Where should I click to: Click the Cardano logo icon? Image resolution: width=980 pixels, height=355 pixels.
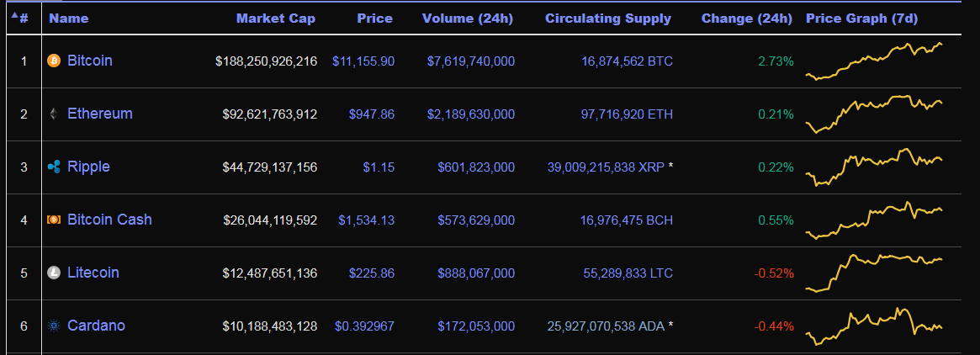coord(54,326)
